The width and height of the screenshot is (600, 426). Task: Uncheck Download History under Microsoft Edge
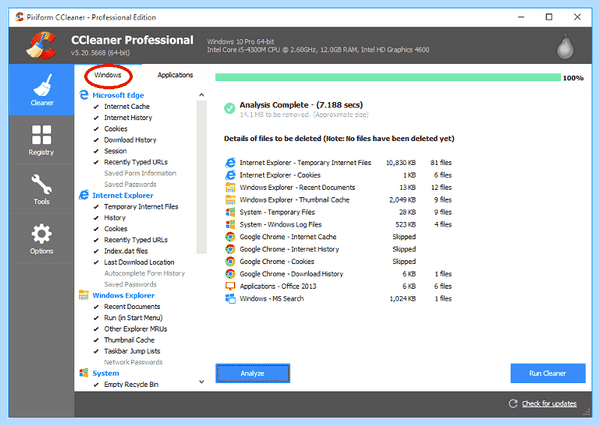tap(96, 140)
